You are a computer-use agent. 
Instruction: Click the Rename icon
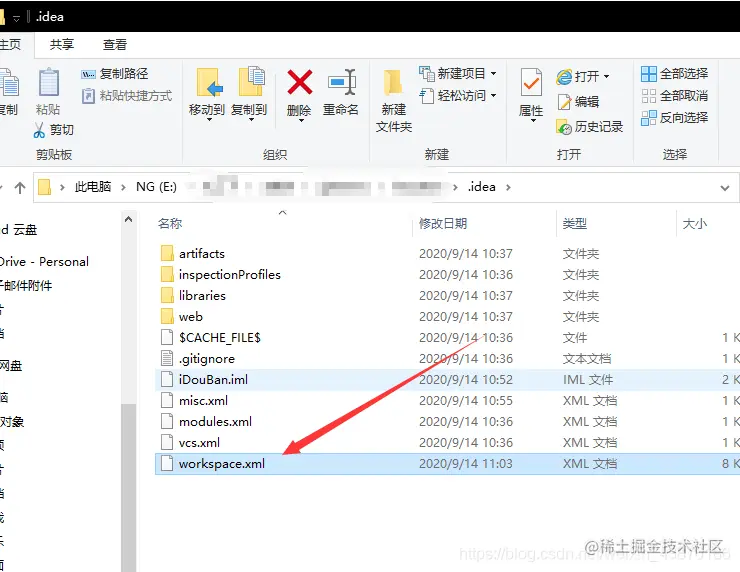342,82
